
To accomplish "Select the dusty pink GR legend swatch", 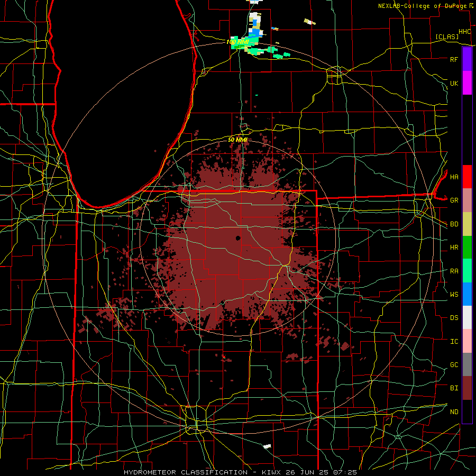I will pyautogui.click(x=467, y=200).
